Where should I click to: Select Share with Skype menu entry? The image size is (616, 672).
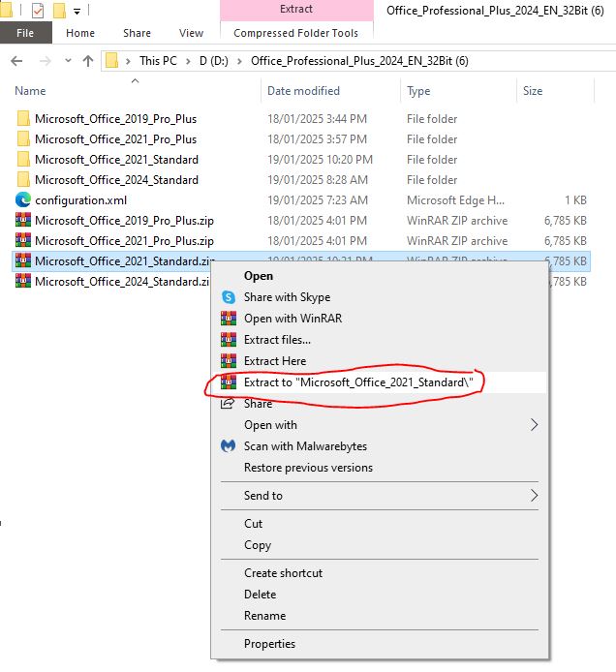(380, 297)
